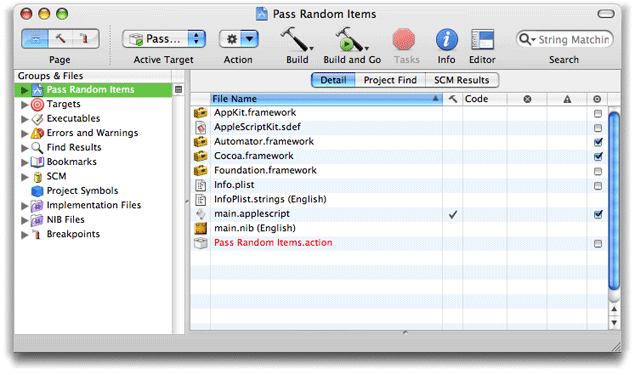Sort by the File Name column header
Viewport: 635px width, 375px height.
tap(326, 99)
